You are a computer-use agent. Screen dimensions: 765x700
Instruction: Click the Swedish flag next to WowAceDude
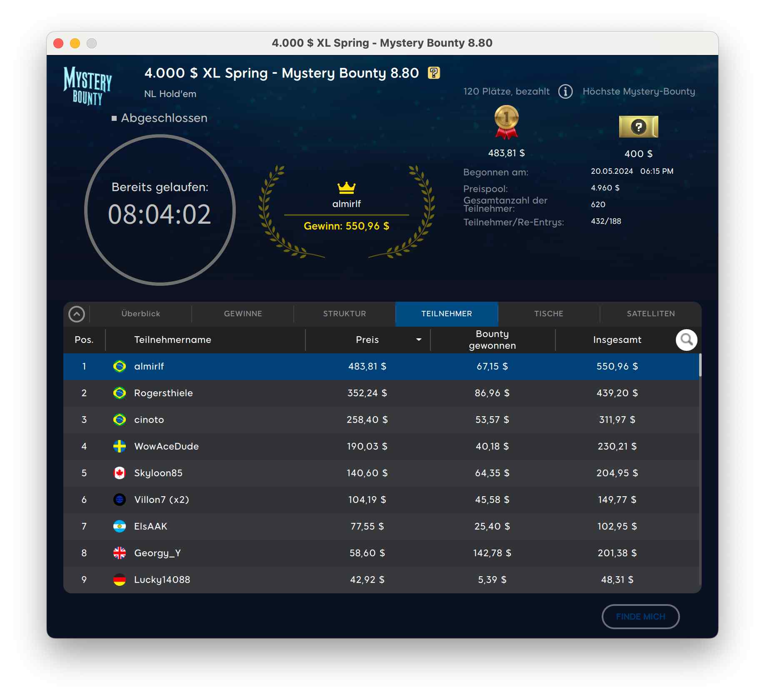click(x=120, y=446)
